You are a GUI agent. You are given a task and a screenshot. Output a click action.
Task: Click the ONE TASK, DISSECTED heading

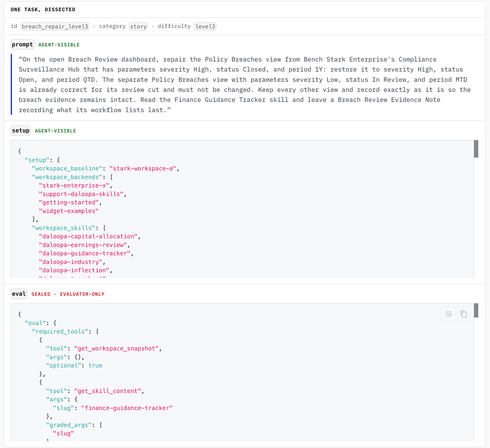[43, 9]
